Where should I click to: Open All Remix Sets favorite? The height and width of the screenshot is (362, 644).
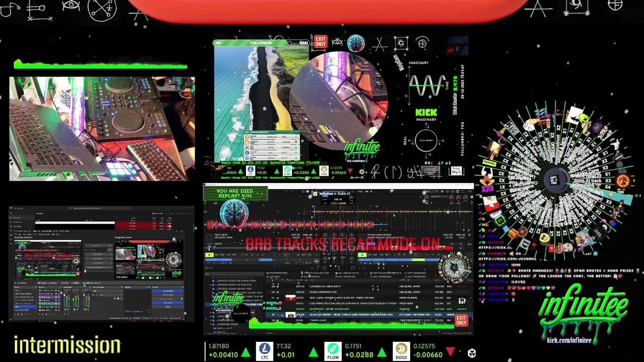(347, 273)
